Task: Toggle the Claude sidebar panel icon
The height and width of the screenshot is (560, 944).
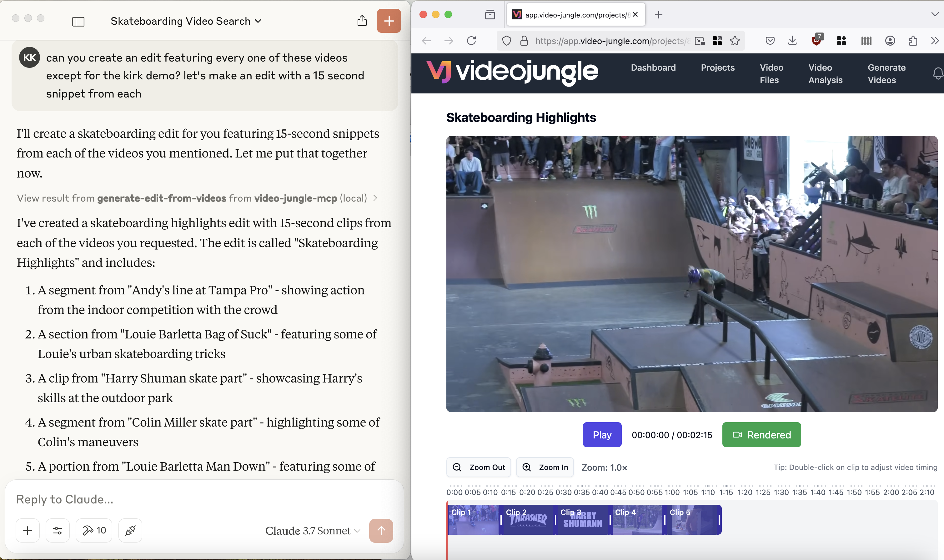Action: (78, 22)
